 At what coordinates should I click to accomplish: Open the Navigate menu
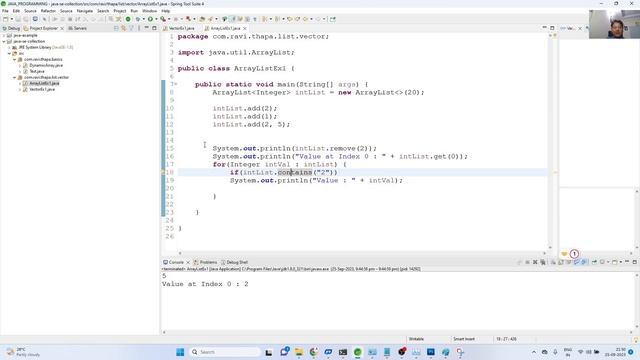84,11
